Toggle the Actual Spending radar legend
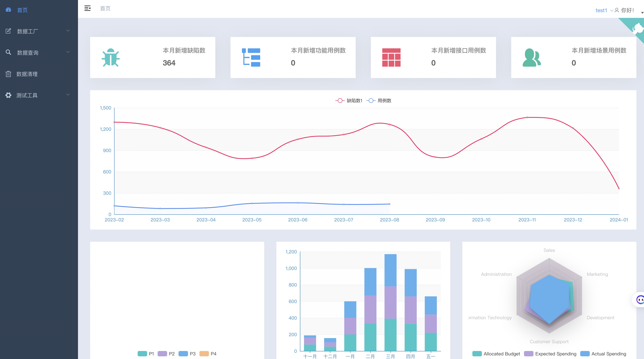The height and width of the screenshot is (359, 644). coord(603,354)
